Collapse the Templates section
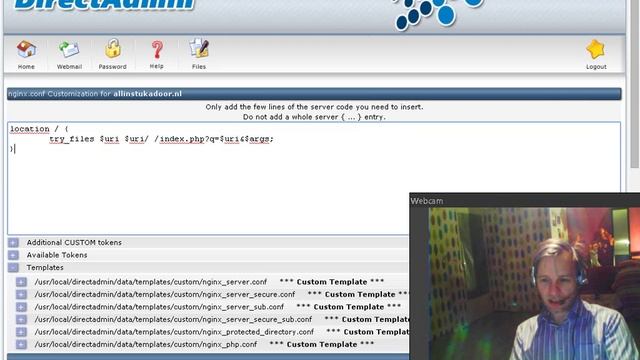Image resolution: width=640 pixels, height=360 pixels. (x=13, y=268)
